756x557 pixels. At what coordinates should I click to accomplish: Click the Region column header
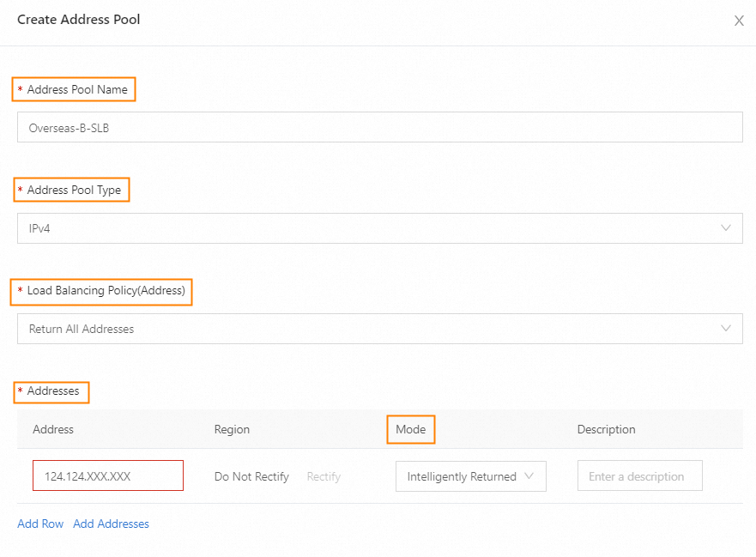pyautogui.click(x=232, y=429)
